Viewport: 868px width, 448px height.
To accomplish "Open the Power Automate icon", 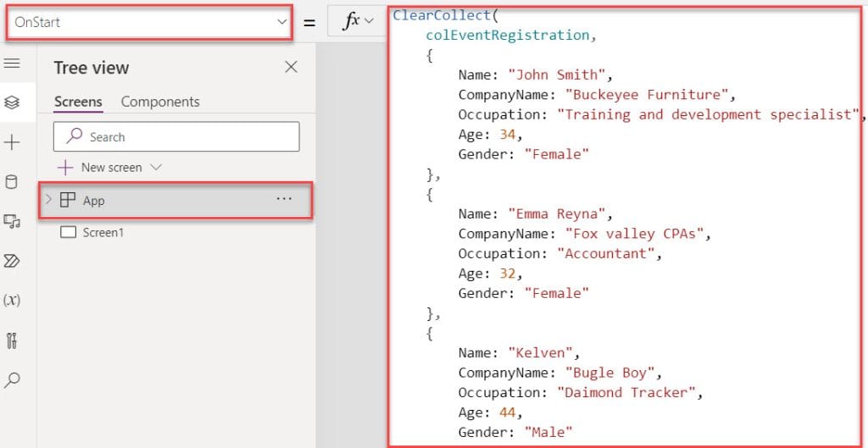I will [12, 261].
